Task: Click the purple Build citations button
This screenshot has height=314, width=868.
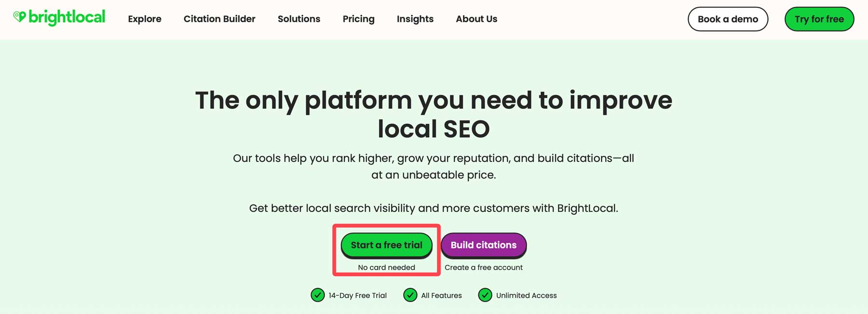Action: [x=484, y=245]
